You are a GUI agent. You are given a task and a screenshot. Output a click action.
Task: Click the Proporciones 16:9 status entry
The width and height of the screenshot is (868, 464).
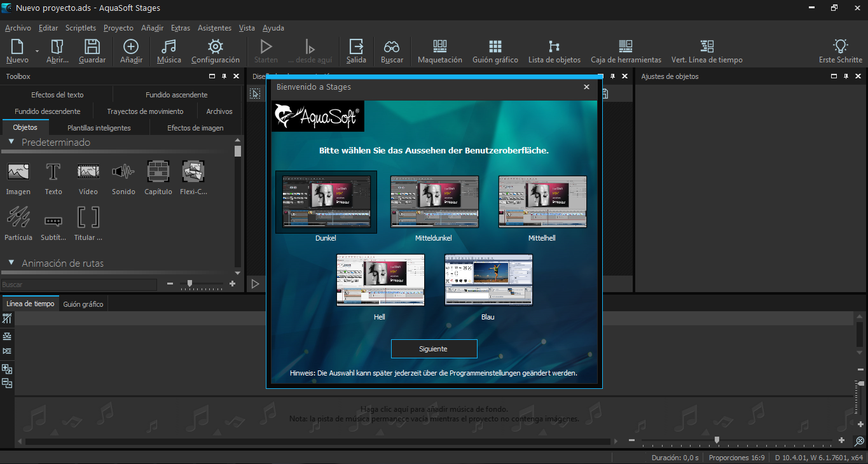[x=736, y=458]
